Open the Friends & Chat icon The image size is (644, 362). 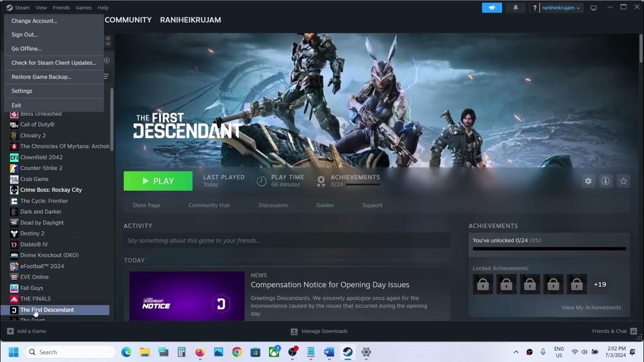click(633, 331)
